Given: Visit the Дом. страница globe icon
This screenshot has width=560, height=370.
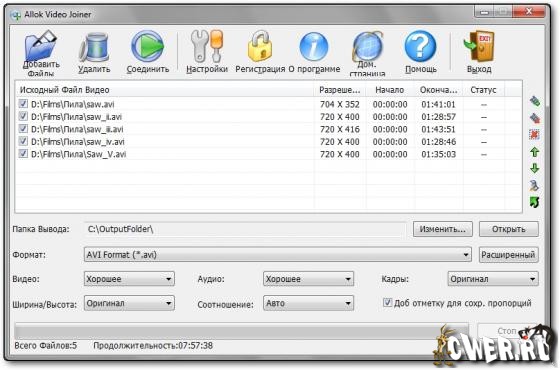Looking at the screenshot, I should 368,46.
